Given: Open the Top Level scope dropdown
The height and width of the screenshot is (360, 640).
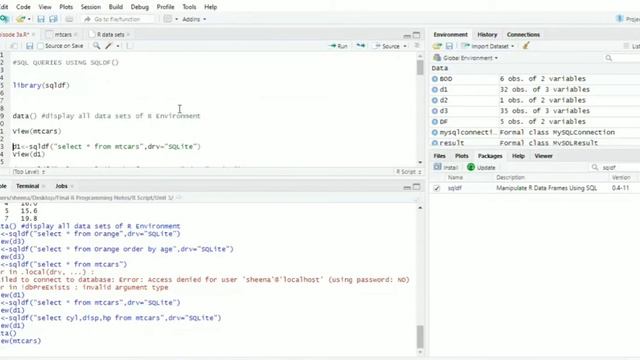Looking at the screenshot, I should coord(28,172).
